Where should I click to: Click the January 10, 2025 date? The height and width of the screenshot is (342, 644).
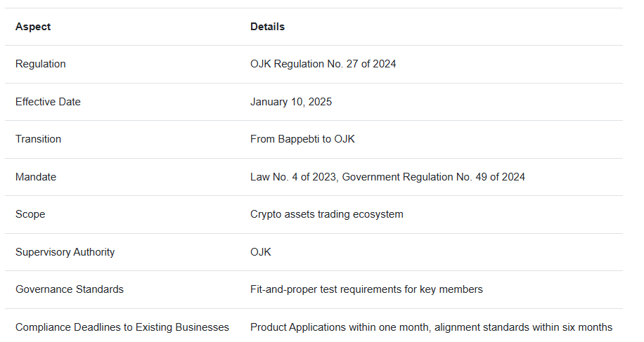(291, 102)
